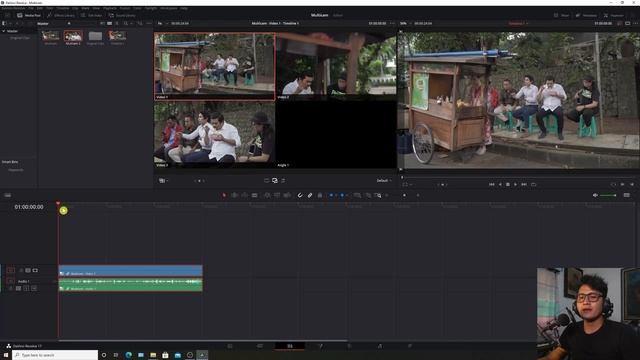Open the Timeline menu
Screen dimensions: 640x360
(62, 8)
